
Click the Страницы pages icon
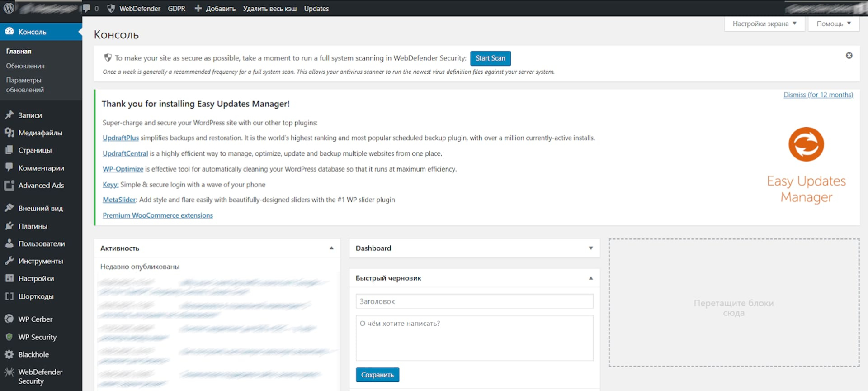pos(9,150)
